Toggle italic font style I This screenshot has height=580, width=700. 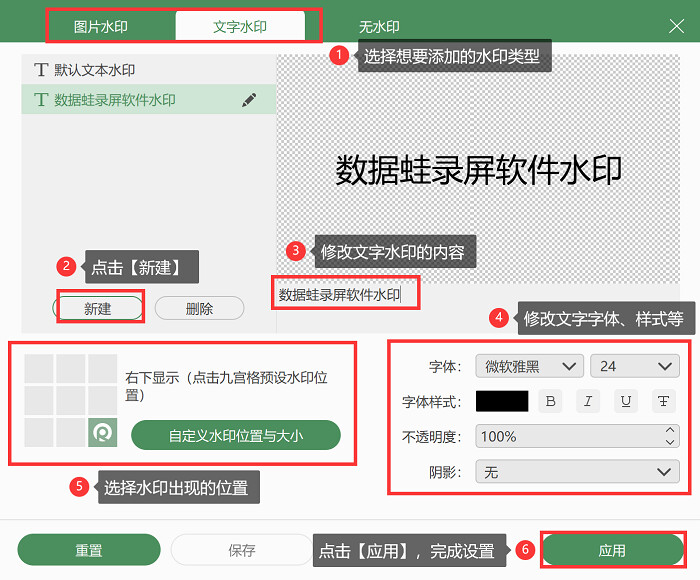(x=588, y=401)
